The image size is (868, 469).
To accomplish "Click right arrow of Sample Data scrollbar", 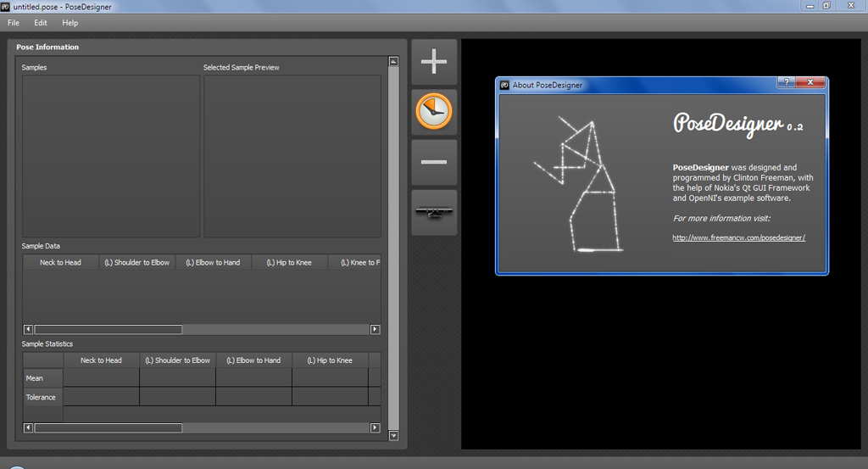I will [375, 329].
